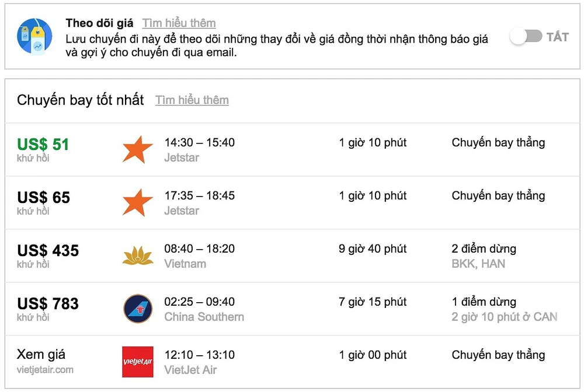
Task: Expand the 14:30 – 15:40 Jetstar flight
Action: [x=199, y=143]
